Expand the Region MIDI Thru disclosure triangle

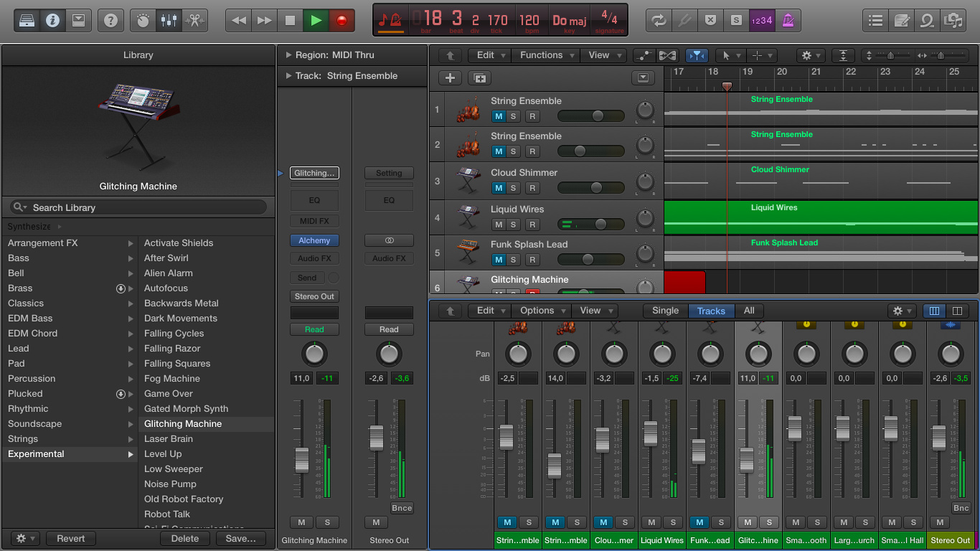tap(288, 55)
